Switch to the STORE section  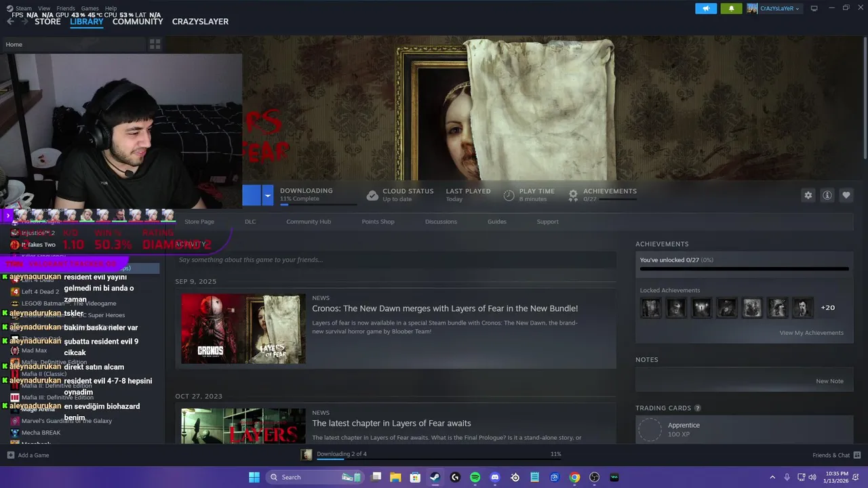pyautogui.click(x=47, y=22)
